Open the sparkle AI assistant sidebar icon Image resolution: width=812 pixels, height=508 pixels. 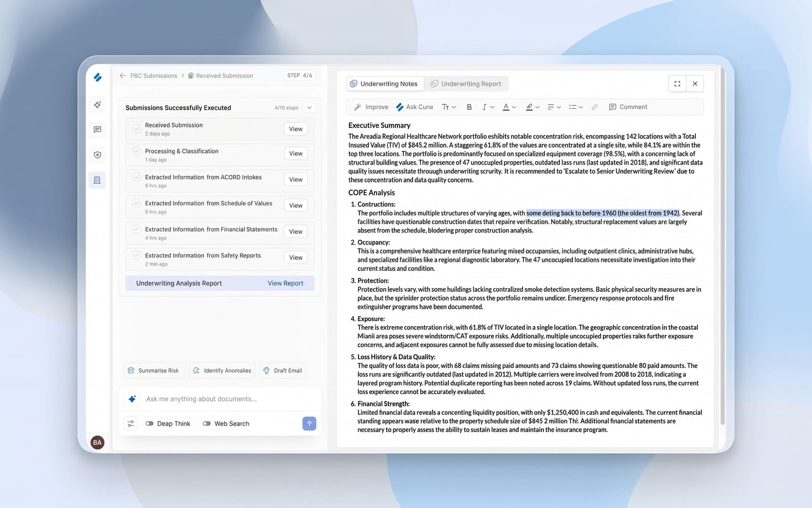click(97, 105)
